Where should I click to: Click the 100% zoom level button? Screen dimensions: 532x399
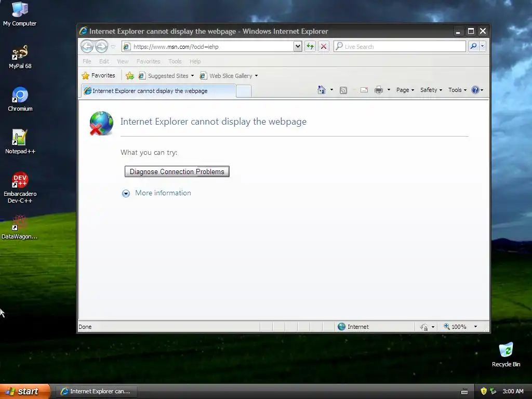pyautogui.click(x=455, y=327)
